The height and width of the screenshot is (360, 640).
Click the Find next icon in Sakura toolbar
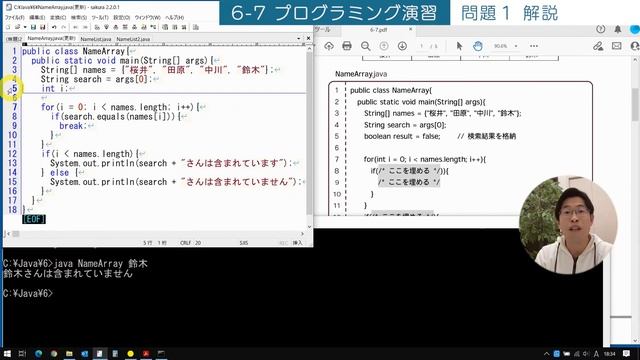click(x=107, y=27)
